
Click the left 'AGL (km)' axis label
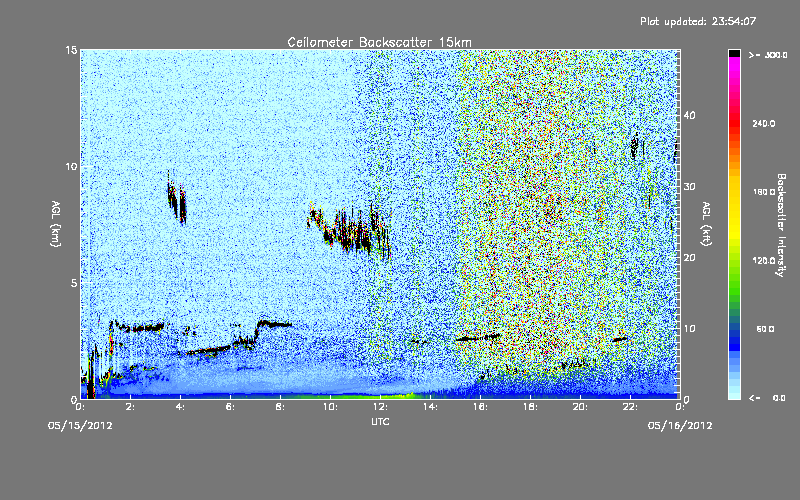[x=56, y=223]
